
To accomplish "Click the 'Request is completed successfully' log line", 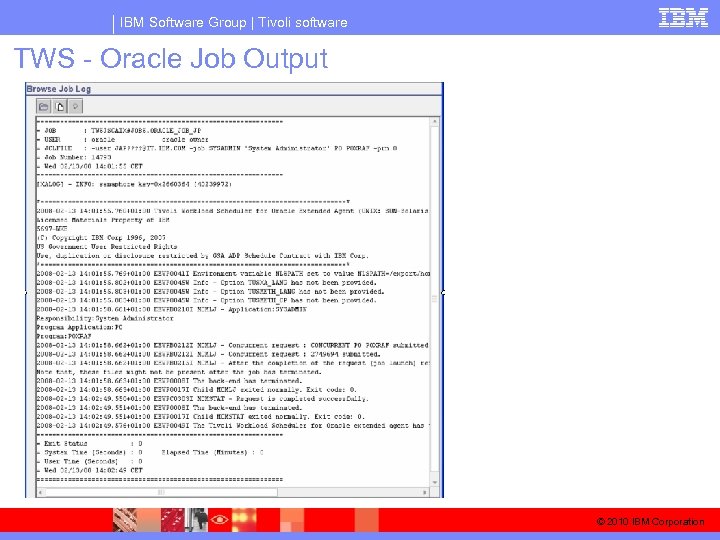I will [202, 399].
